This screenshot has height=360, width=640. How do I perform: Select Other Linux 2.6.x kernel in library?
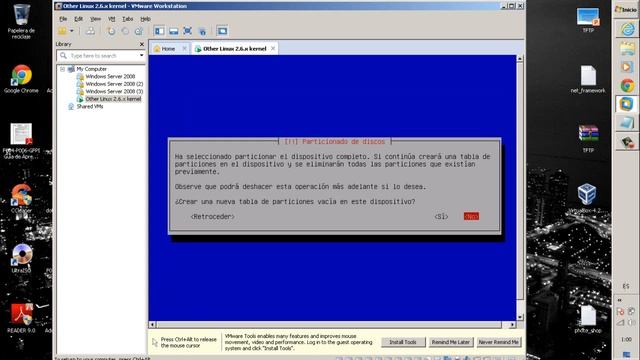click(113, 99)
